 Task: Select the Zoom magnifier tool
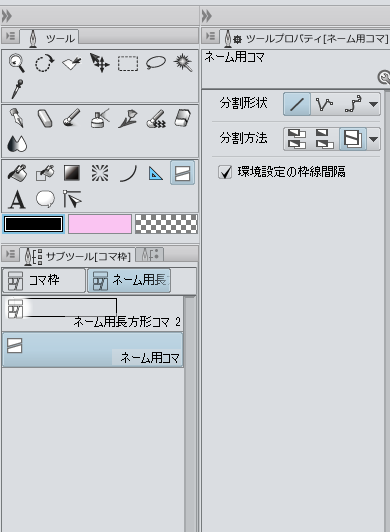(17, 63)
